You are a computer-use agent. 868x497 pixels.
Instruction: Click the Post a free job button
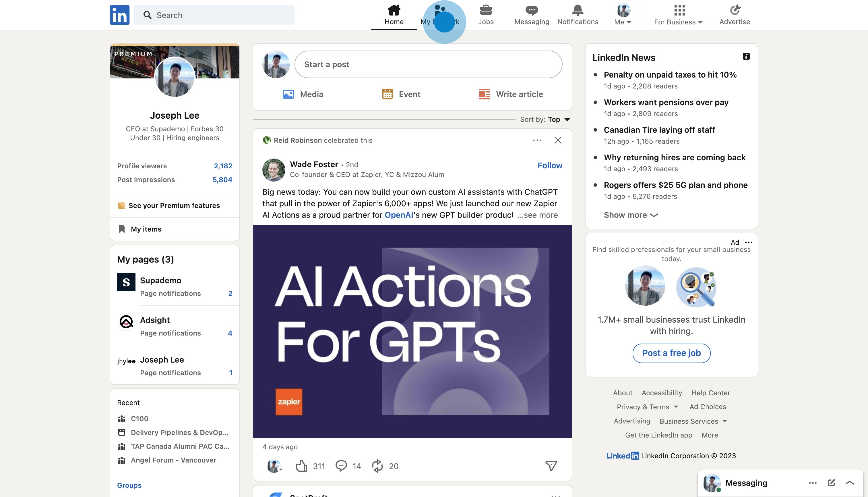671,353
